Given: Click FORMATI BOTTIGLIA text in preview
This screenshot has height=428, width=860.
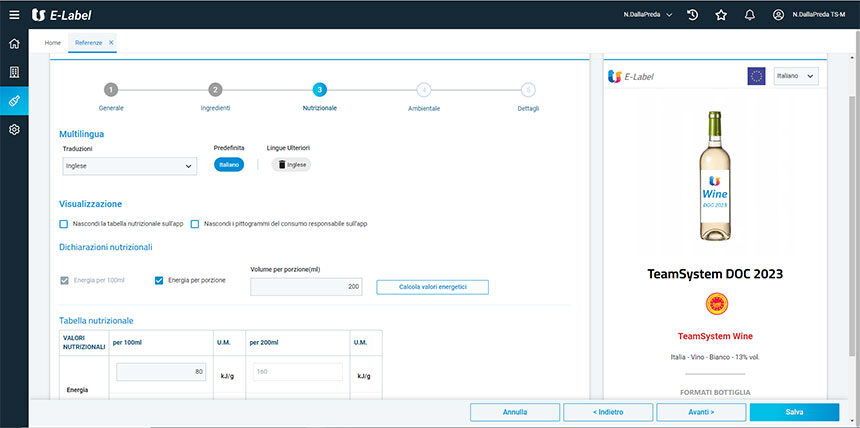Looking at the screenshot, I should 715,392.
